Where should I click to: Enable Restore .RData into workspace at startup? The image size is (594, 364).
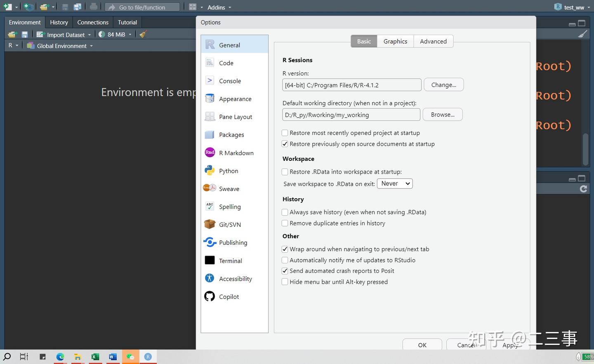(285, 172)
